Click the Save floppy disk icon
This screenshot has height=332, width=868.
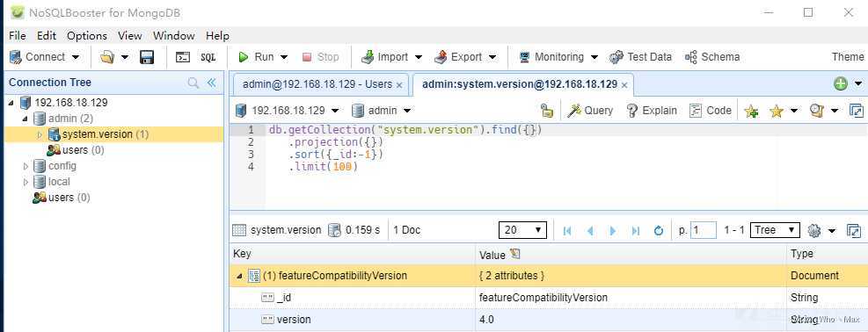coord(147,57)
